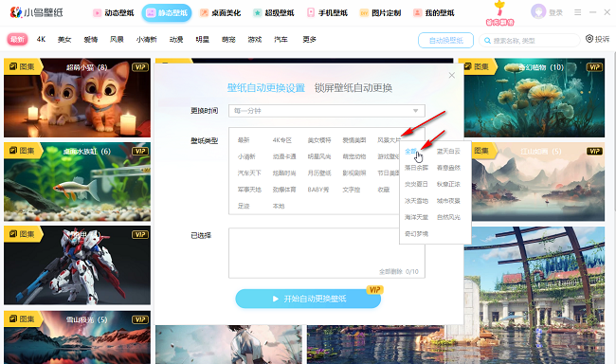
Task: Select 自然风光 in landscape submenu
Action: point(448,217)
